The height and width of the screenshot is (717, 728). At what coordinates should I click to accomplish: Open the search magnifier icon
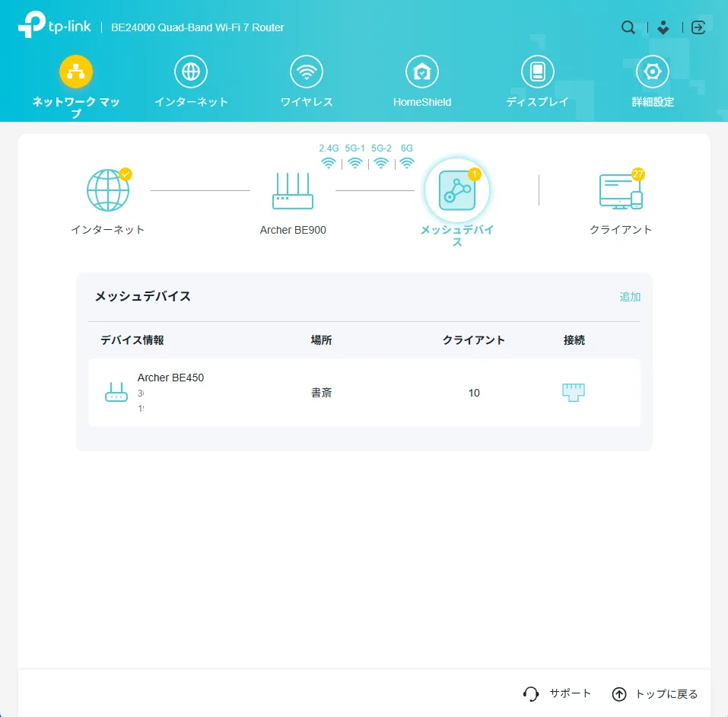click(628, 27)
